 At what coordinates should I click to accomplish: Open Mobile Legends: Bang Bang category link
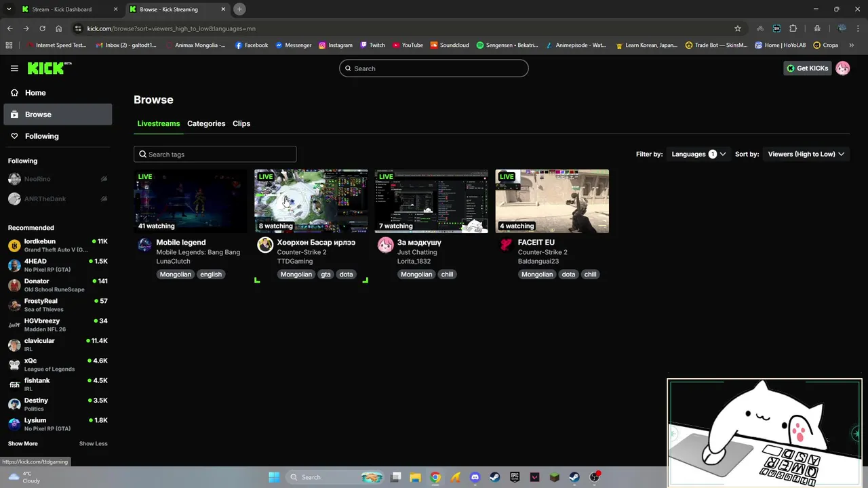point(198,252)
